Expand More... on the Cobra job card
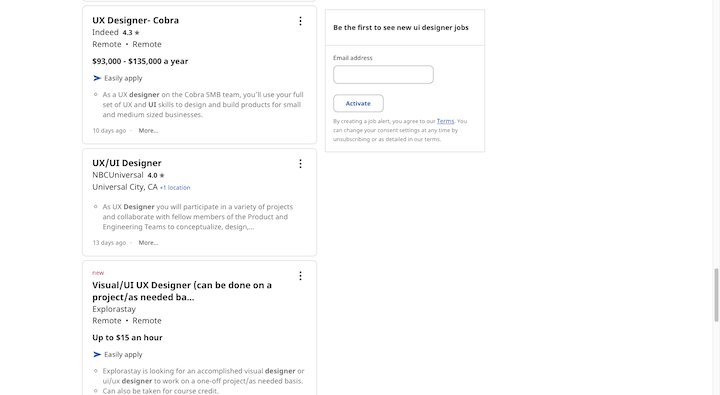 coord(148,131)
